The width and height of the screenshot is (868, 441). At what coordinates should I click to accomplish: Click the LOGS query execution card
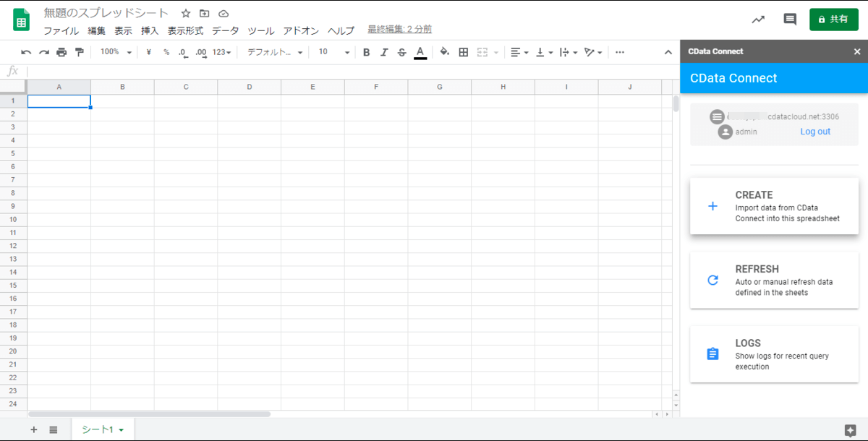tap(774, 354)
